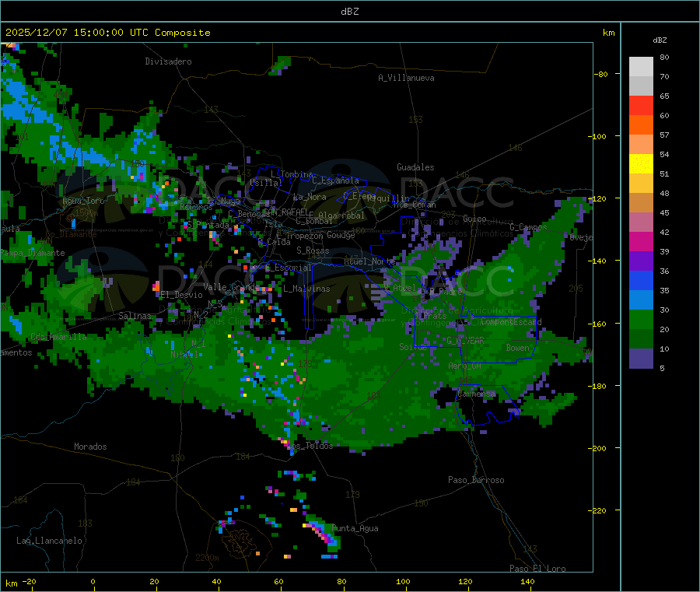Screen dimensions: 700x592
Task: Click the bright green 20–30 dBZ legend swatch
Action: (641, 320)
